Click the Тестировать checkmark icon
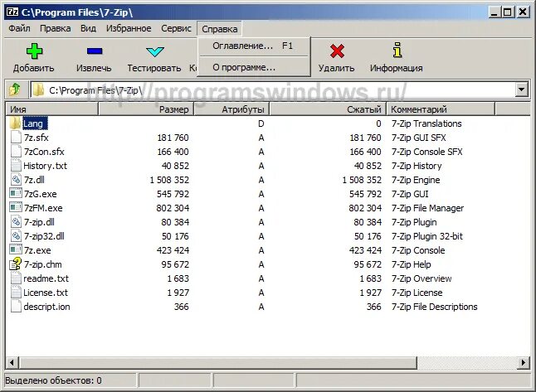Viewport: 536px width, 392px height. click(x=155, y=51)
